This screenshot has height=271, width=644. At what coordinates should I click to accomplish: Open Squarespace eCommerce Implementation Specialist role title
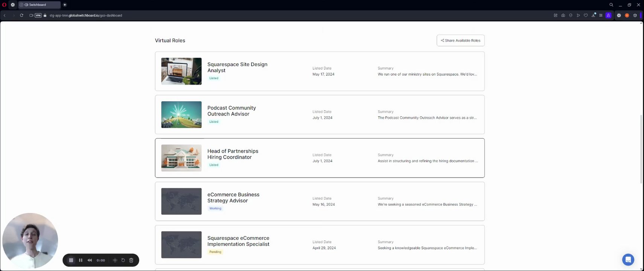(x=238, y=241)
